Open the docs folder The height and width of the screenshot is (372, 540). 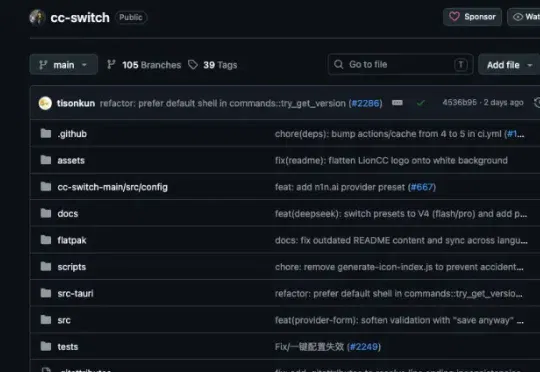(68, 214)
